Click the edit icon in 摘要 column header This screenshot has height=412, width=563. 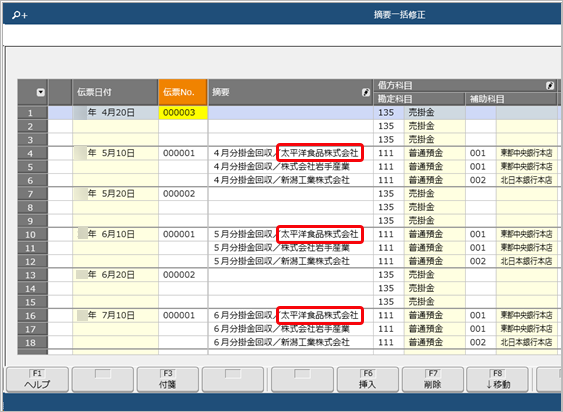[x=366, y=92]
